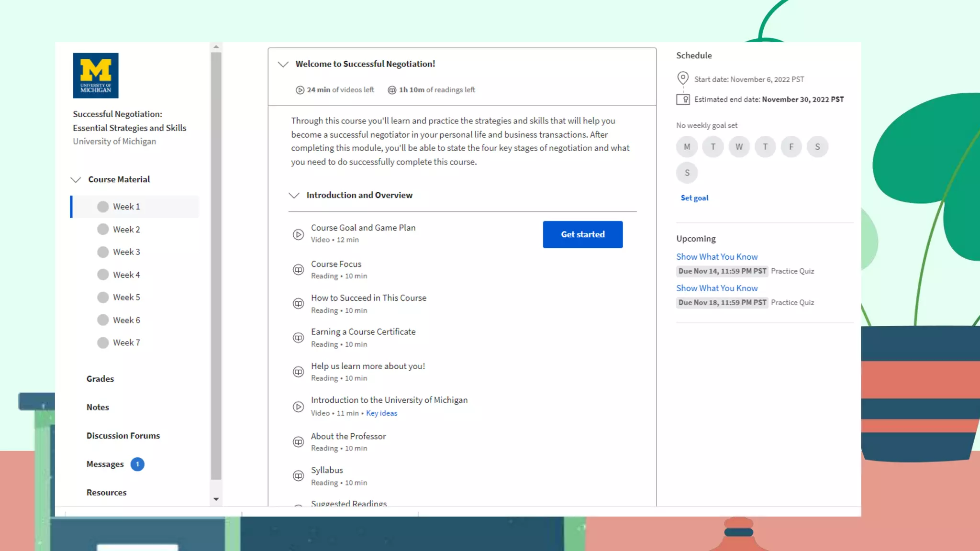This screenshot has height=551, width=980.
Task: Click reading icon beside Course Focus
Action: coord(298,270)
